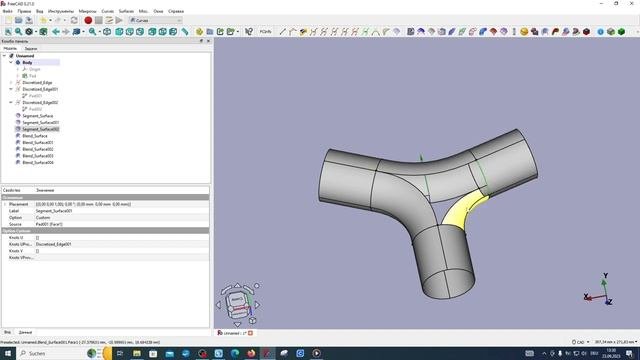
Task: Click the yellow Create part icon
Action: tap(199, 31)
